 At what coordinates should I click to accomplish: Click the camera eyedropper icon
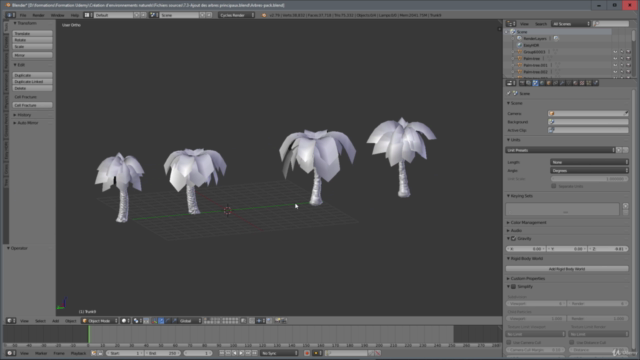[x=626, y=113]
